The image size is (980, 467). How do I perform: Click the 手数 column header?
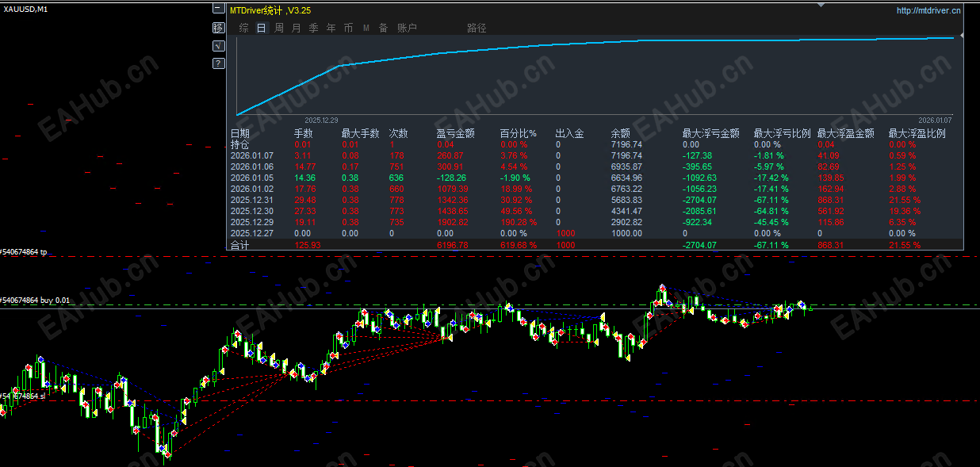point(304,134)
